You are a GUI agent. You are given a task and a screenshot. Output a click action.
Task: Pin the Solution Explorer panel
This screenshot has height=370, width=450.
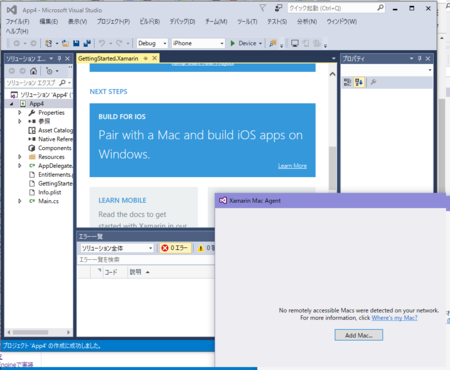pyautogui.click(x=59, y=59)
